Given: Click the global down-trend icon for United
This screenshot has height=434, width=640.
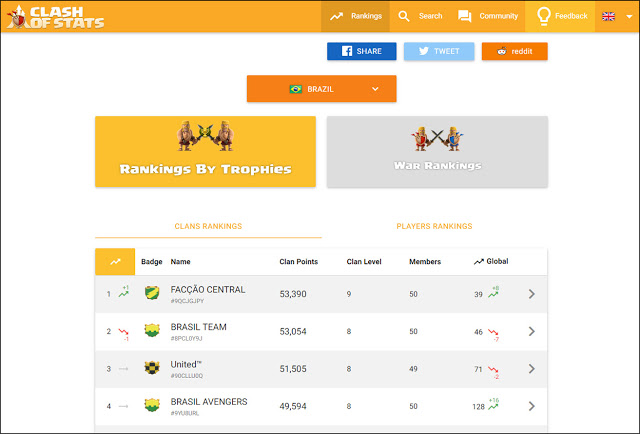Looking at the screenshot, I should [x=493, y=372].
